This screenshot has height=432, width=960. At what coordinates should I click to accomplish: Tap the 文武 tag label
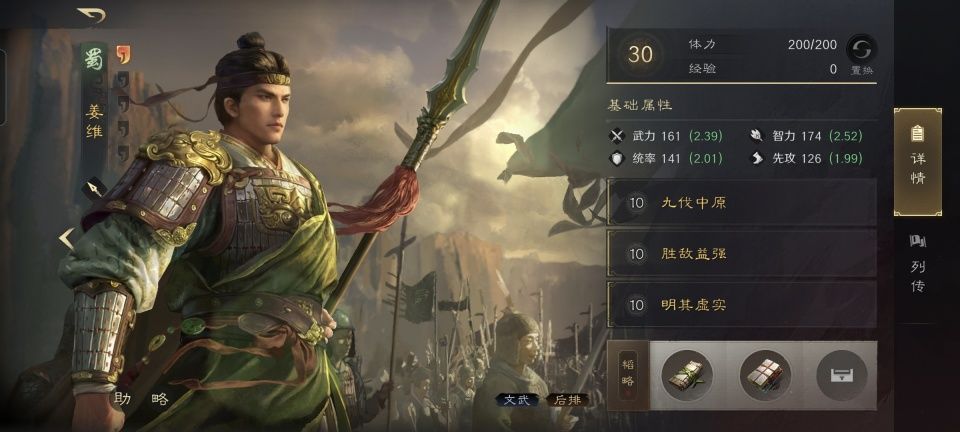(517, 400)
